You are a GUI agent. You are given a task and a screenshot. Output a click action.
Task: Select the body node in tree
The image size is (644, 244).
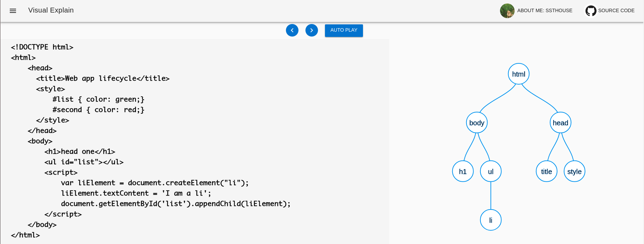point(477,123)
